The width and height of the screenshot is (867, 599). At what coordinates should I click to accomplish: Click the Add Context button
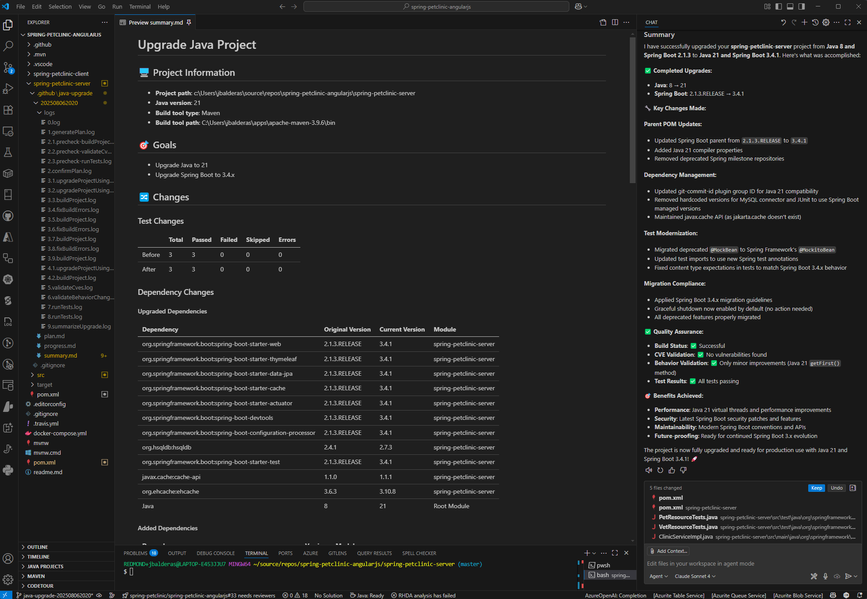668,551
